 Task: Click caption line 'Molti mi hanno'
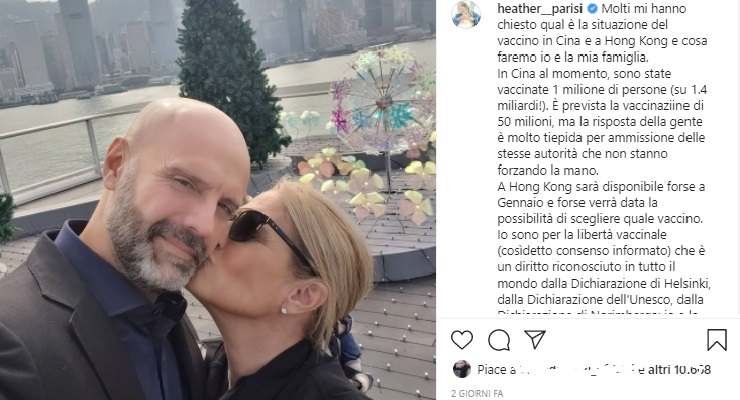point(644,8)
